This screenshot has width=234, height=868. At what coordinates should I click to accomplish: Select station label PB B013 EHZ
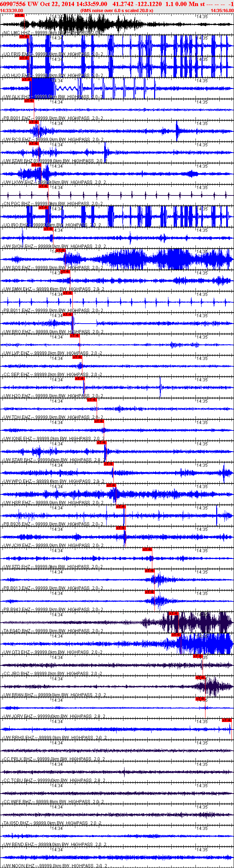17,588
